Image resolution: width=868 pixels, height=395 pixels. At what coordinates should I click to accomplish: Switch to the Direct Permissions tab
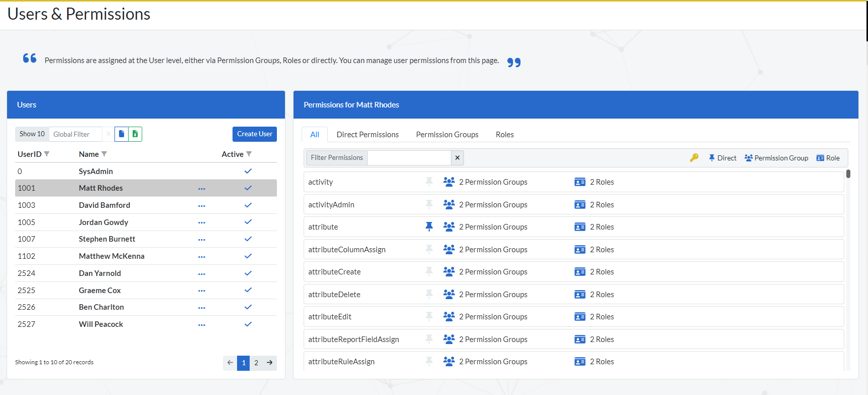368,135
